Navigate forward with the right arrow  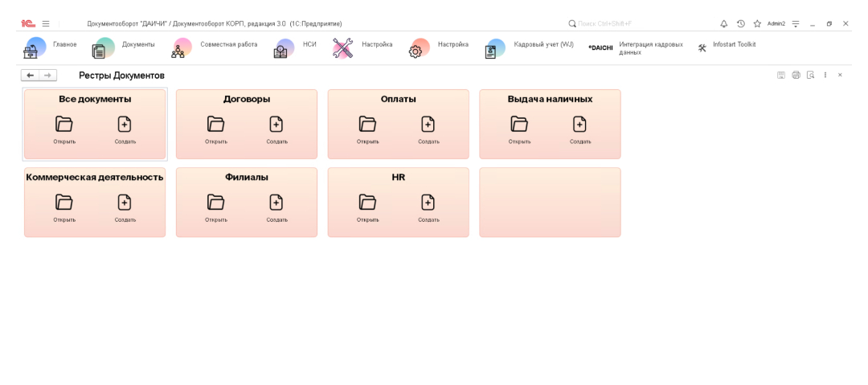pos(47,76)
